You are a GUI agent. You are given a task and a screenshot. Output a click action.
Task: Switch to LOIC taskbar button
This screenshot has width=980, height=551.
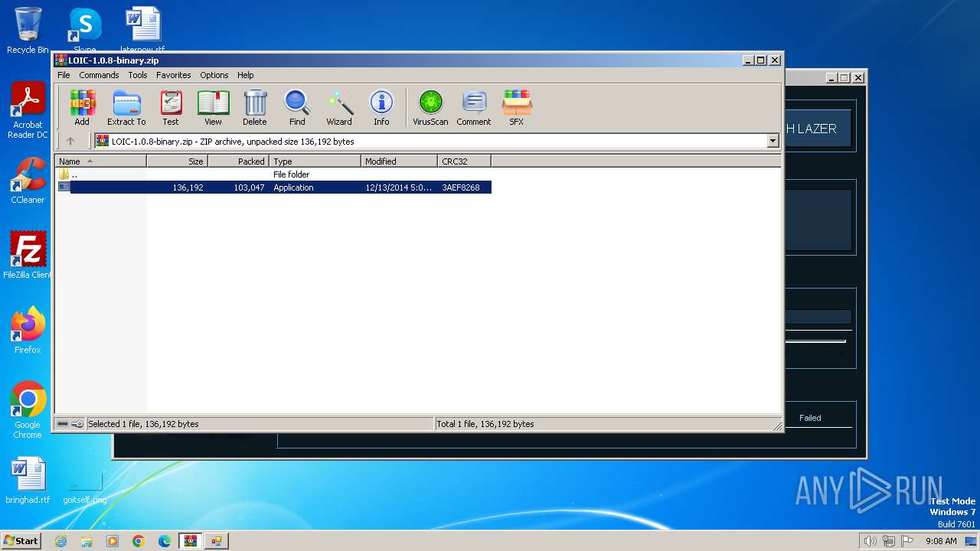pos(217,541)
